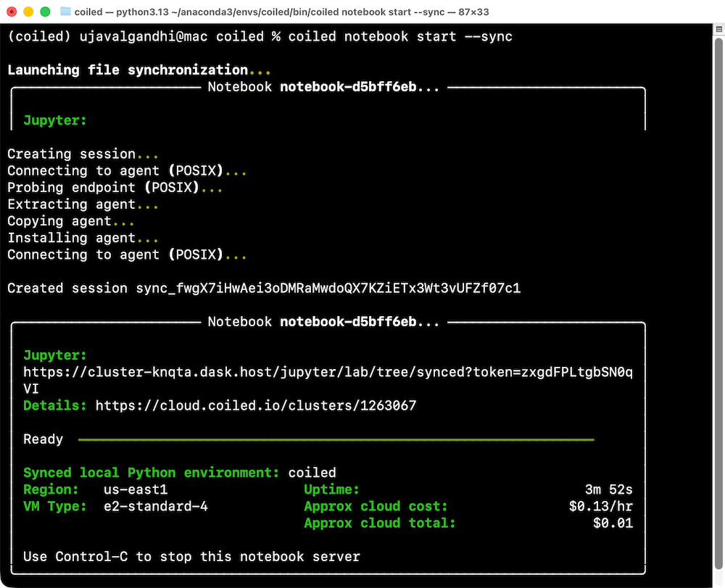Click the green full-screen window button
The width and height of the screenshot is (725, 588).
tap(45, 12)
